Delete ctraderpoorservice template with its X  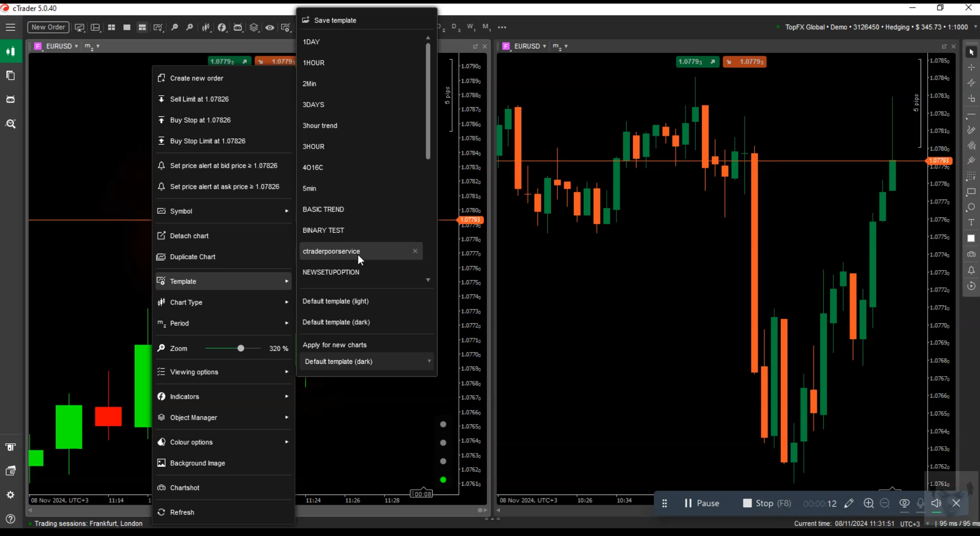click(415, 251)
